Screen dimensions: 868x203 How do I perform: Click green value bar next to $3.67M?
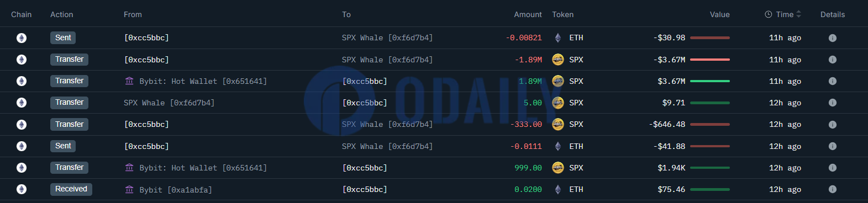[710, 81]
